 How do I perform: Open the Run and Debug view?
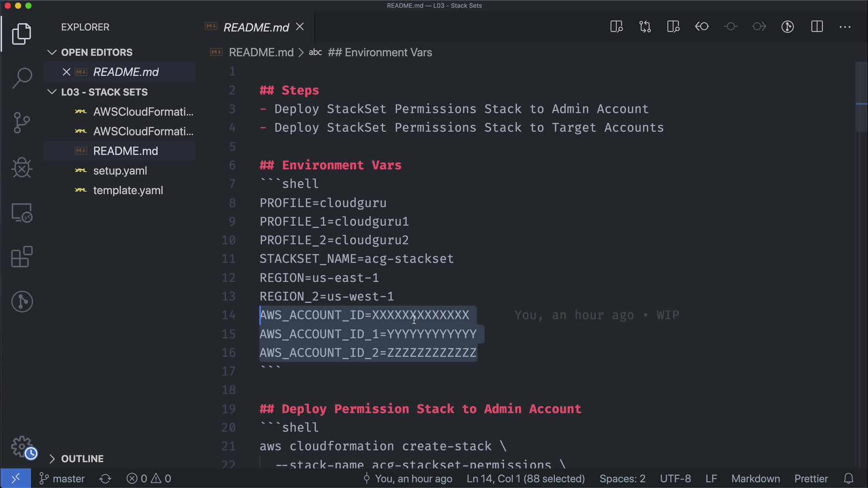point(22,168)
